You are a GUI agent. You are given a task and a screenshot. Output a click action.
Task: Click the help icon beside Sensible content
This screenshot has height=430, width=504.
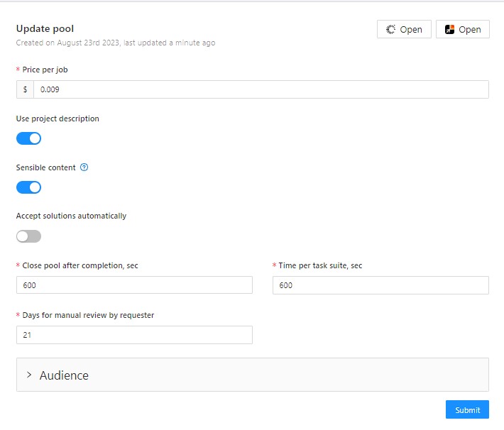point(84,168)
